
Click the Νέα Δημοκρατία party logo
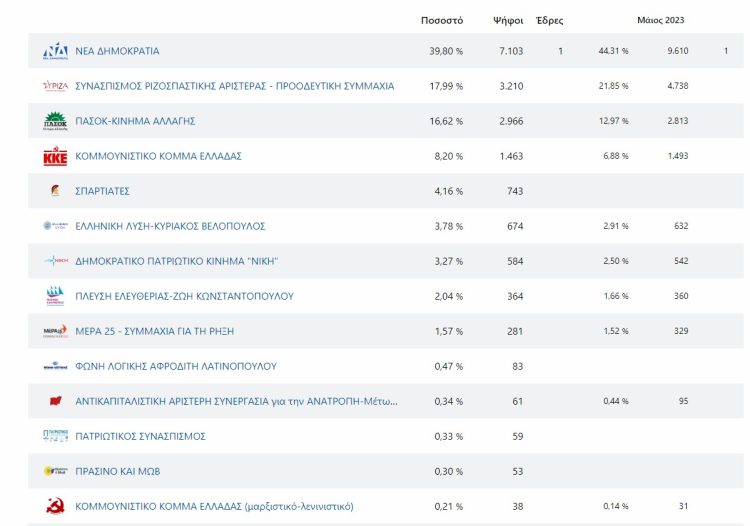coord(55,51)
